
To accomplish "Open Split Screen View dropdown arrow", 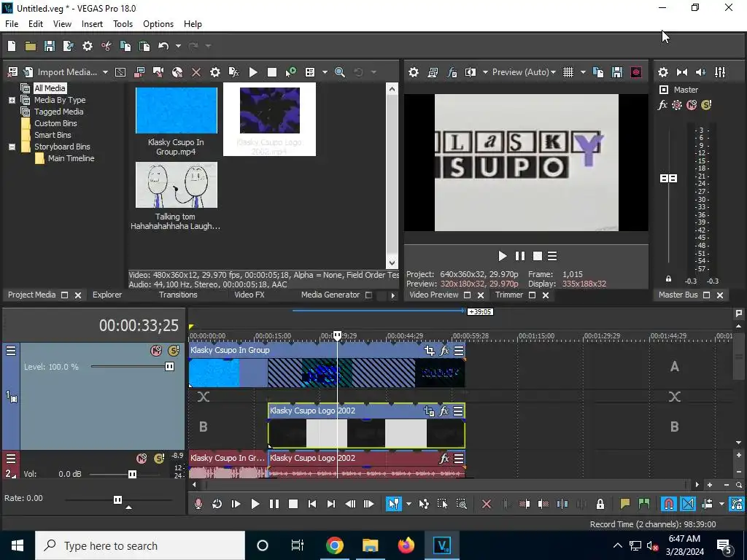I will click(485, 72).
